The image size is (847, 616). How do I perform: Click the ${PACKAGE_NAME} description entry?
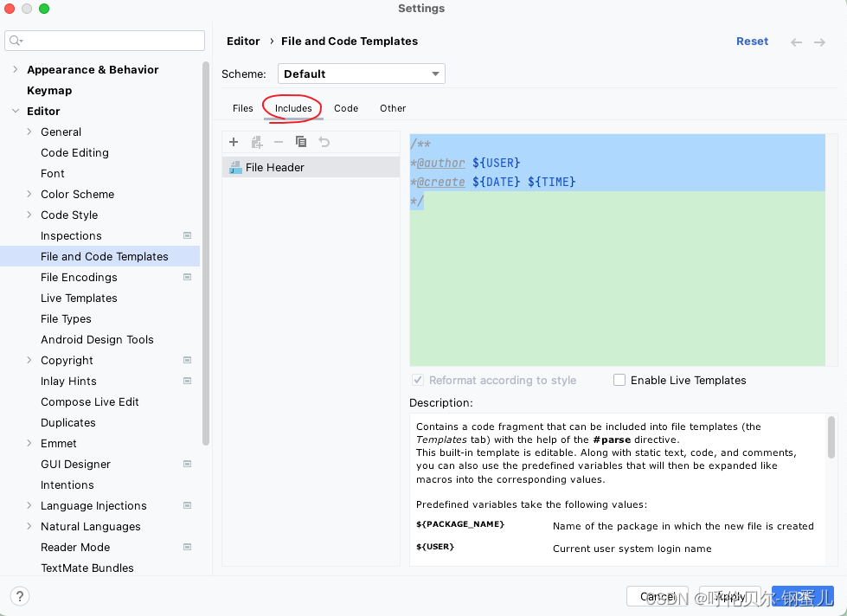point(460,524)
